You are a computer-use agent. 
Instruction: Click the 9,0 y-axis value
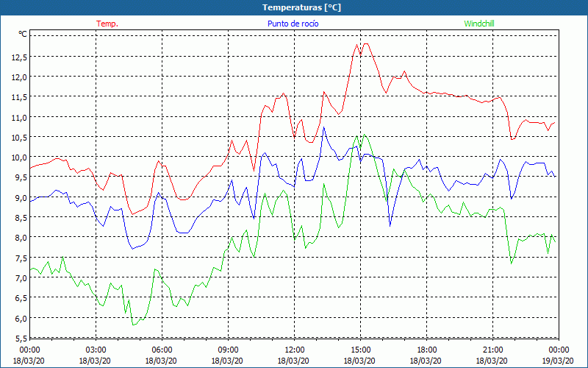click(x=21, y=197)
